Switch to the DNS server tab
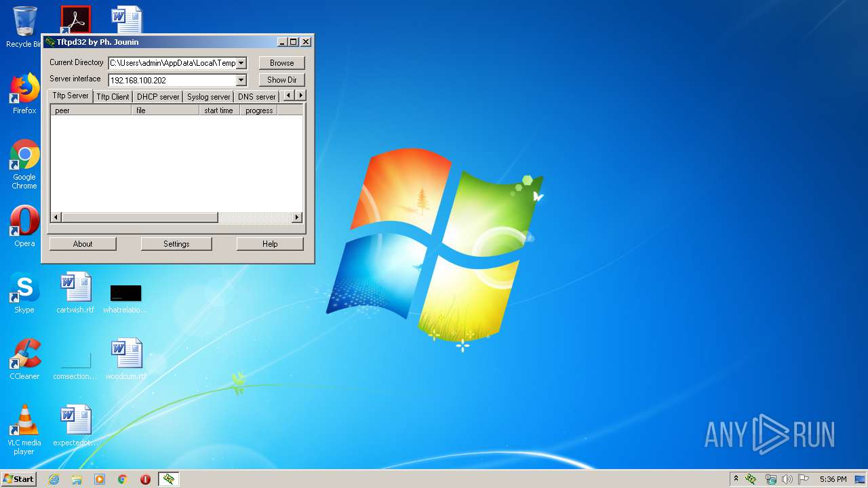 (257, 97)
